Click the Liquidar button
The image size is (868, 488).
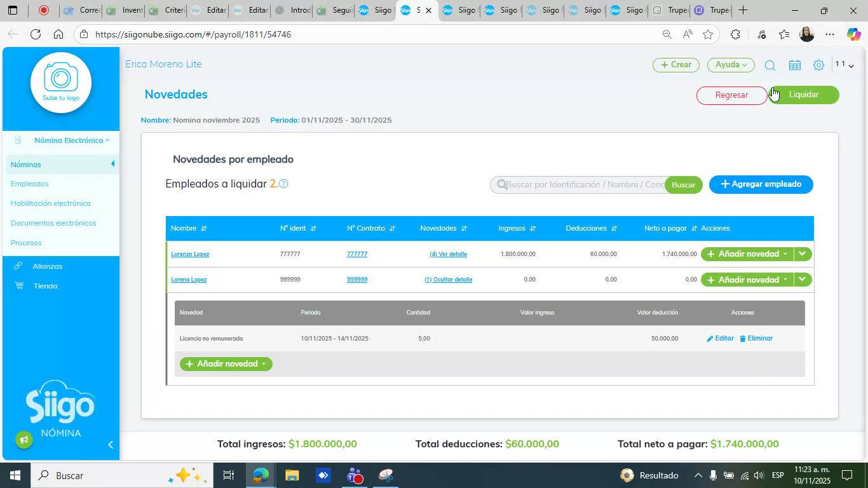(x=804, y=95)
